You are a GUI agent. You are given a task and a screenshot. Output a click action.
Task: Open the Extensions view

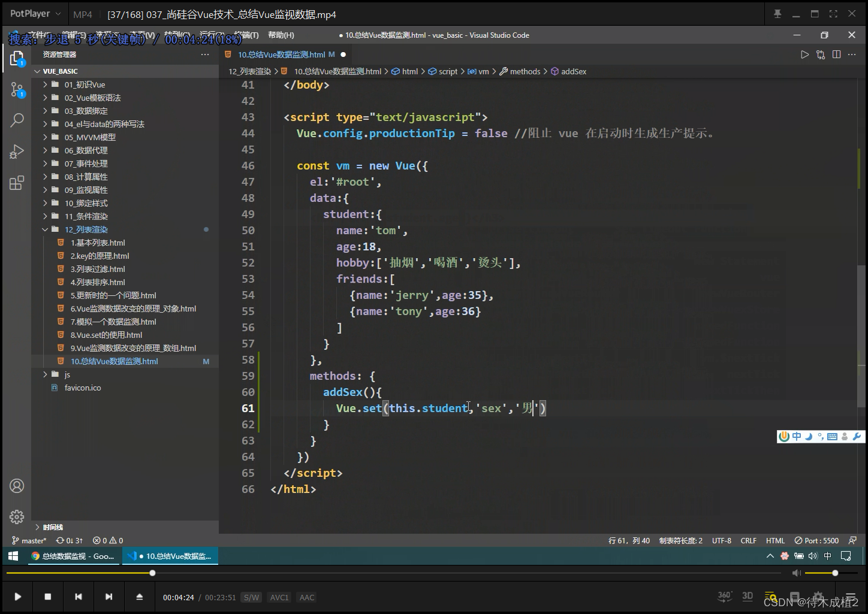pyautogui.click(x=17, y=183)
